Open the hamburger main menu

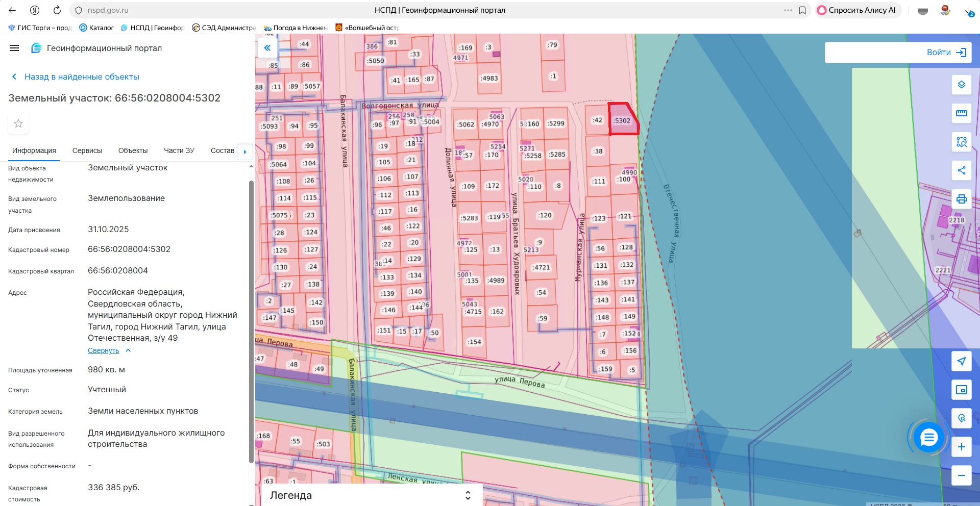click(14, 48)
